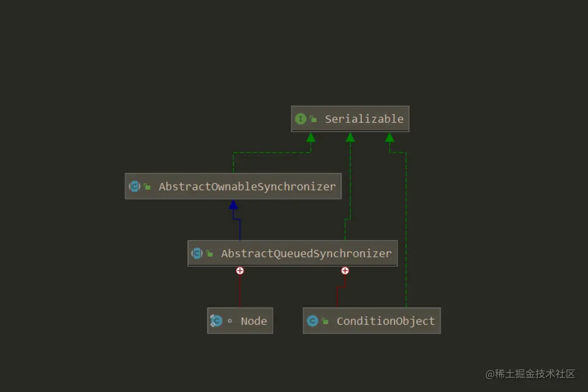Click the green lock icon on AbstractQueuedSynchronizer
Screen dimensions: 588x392
coord(210,253)
